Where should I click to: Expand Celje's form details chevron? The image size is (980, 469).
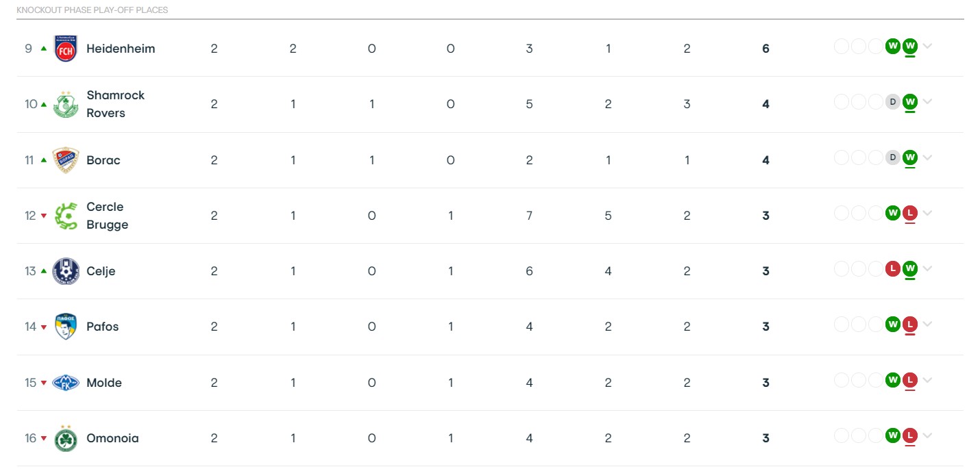click(x=927, y=268)
